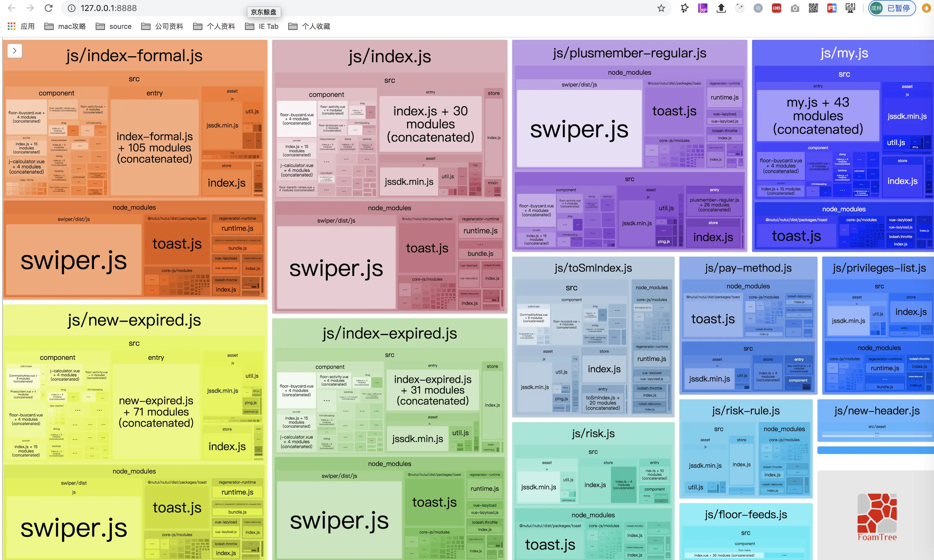Click the computer monitor extension icon

[x=850, y=8]
